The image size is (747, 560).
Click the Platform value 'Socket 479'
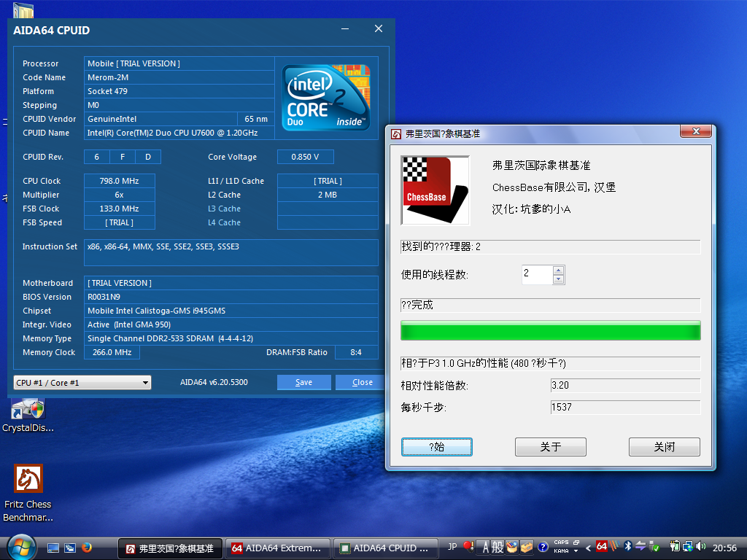179,91
